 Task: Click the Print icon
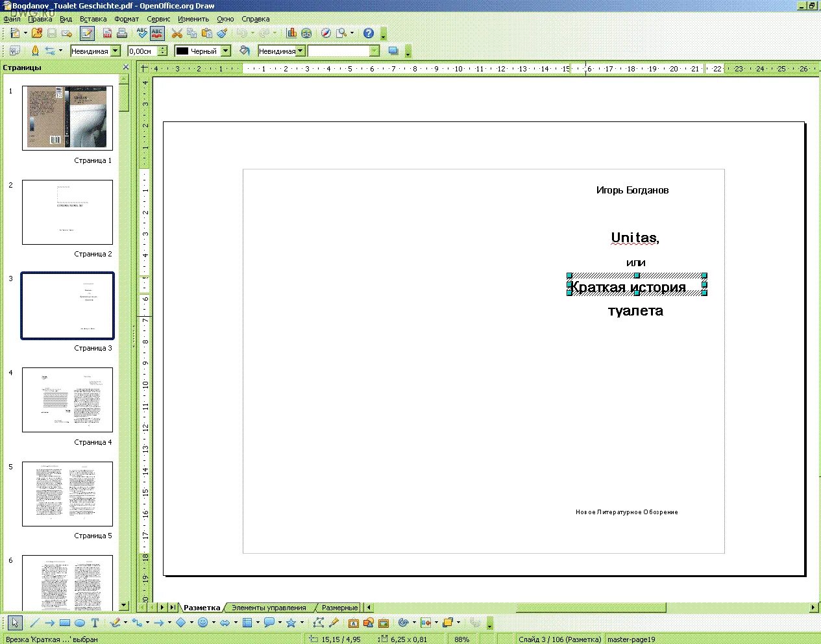(121, 33)
